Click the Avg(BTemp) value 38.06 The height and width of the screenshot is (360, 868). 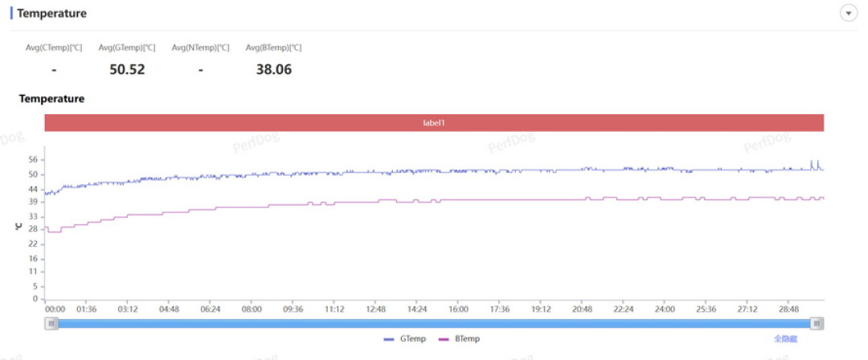click(273, 69)
